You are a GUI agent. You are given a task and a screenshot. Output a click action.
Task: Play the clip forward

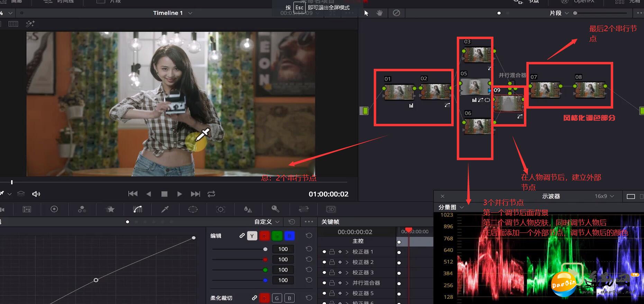tap(179, 194)
